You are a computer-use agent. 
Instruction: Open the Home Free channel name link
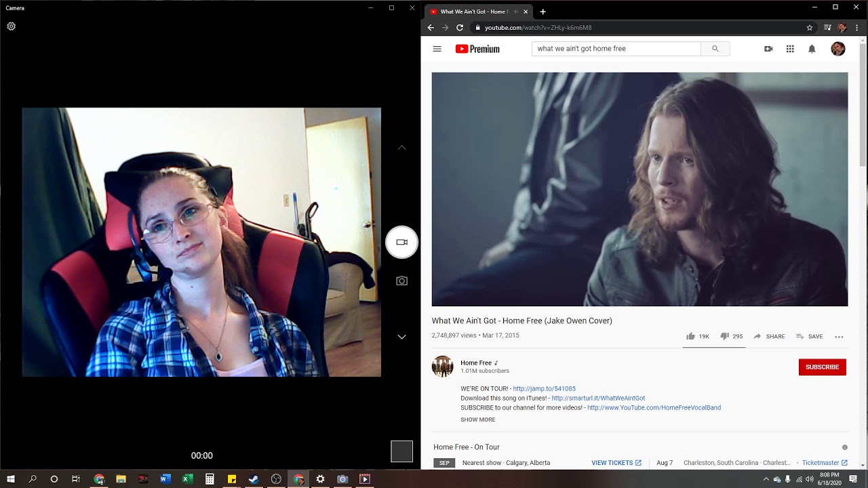476,363
